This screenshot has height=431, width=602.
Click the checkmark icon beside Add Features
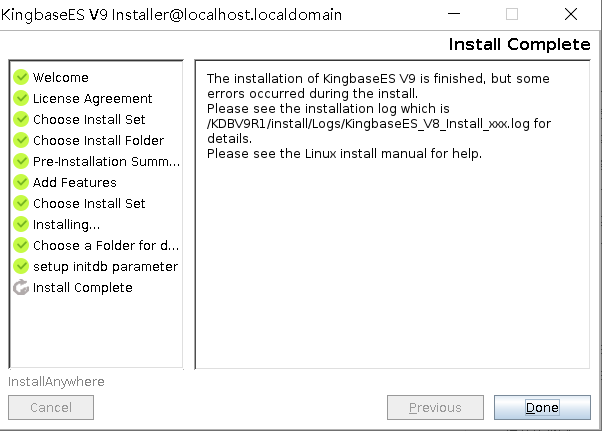pyautogui.click(x=21, y=182)
